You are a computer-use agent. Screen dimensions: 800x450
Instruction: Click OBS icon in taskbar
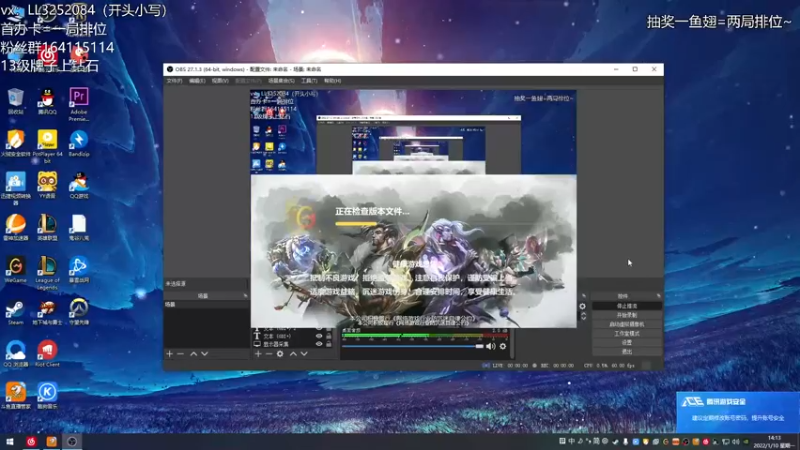tap(72, 441)
